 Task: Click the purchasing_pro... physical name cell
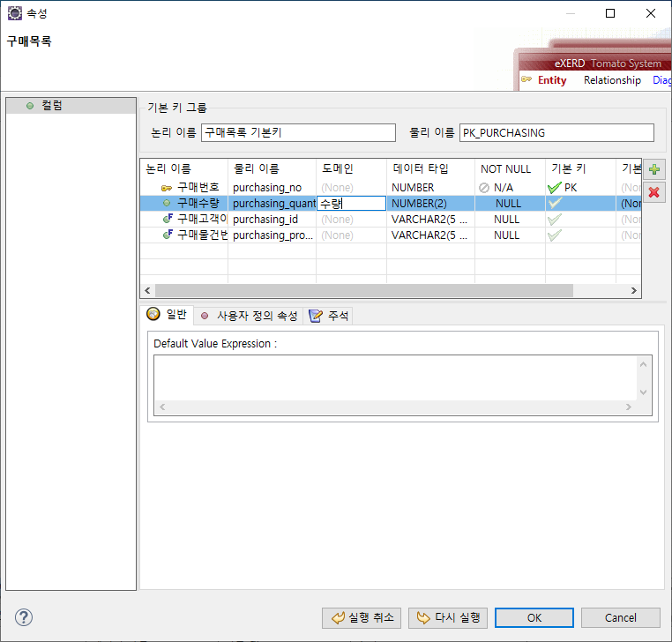coord(273,235)
